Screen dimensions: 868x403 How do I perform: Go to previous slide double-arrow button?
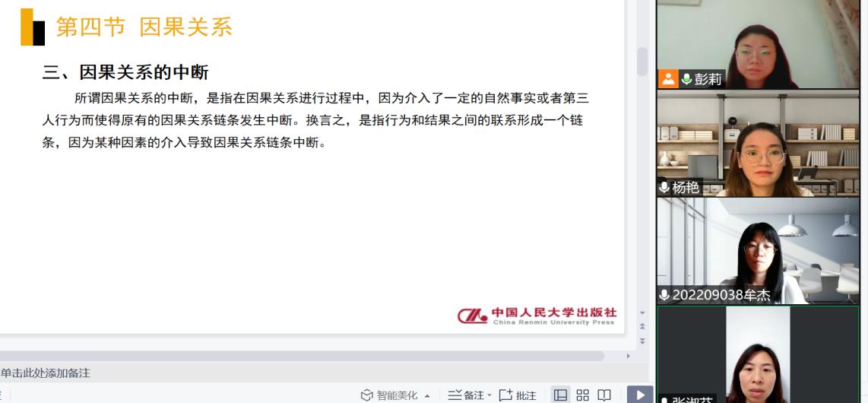coord(642,327)
